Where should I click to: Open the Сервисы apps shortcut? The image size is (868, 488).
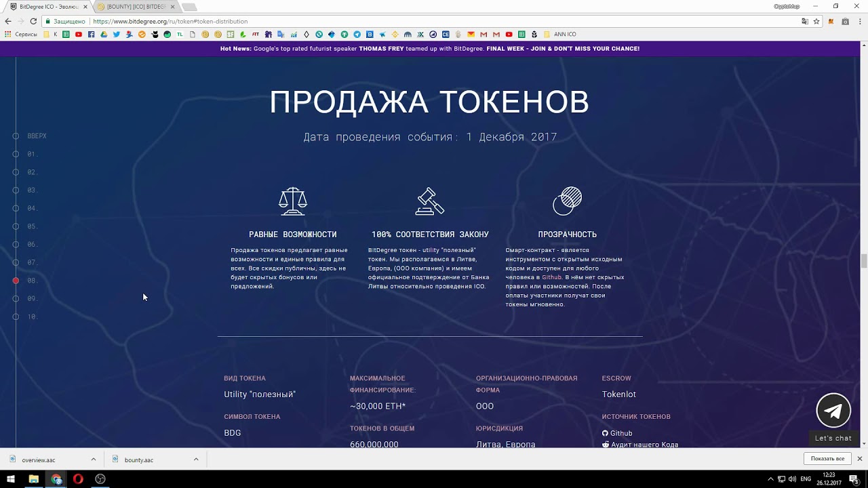click(x=21, y=34)
